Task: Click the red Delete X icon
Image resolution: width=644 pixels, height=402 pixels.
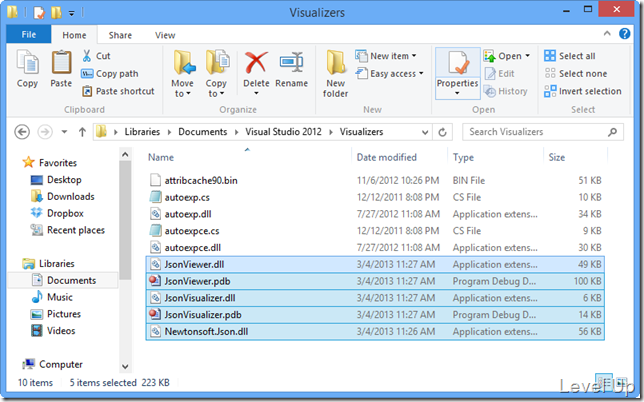Action: 256,62
